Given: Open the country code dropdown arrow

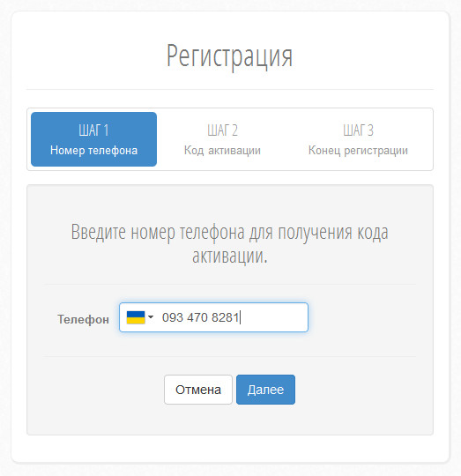Looking at the screenshot, I should pyautogui.click(x=151, y=317).
